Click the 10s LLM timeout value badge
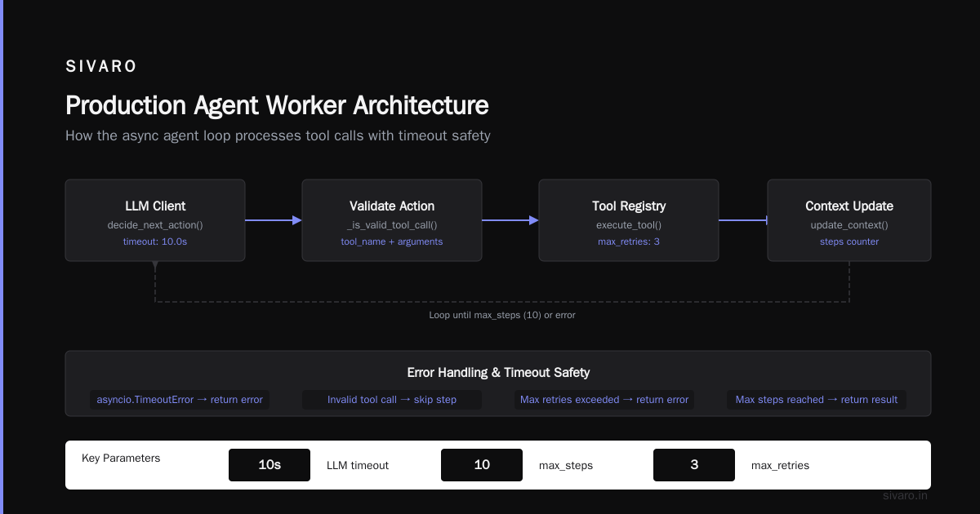Screen dimensions: 980x514 click(x=269, y=465)
